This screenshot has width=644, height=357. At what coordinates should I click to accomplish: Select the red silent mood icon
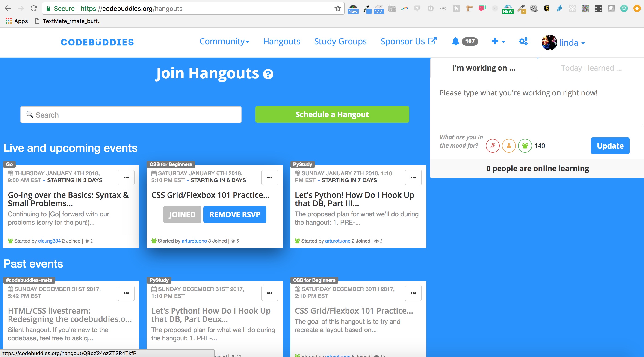493,146
